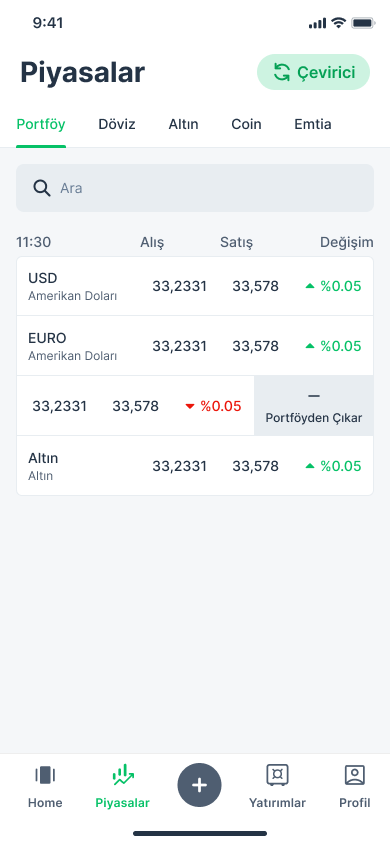The width and height of the screenshot is (390, 844).
Task: Switch to the Coin tab
Action: (246, 124)
